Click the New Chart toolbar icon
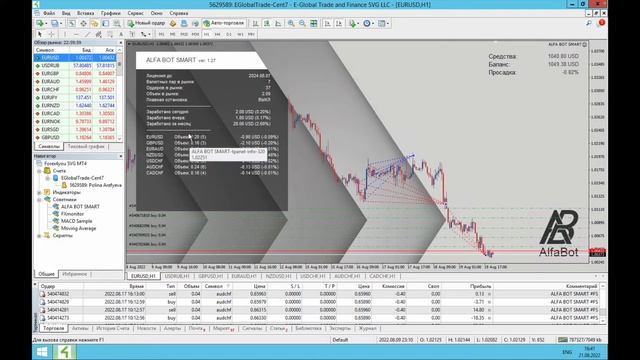Image resolution: width=640 pixels, height=360 pixels. point(40,23)
